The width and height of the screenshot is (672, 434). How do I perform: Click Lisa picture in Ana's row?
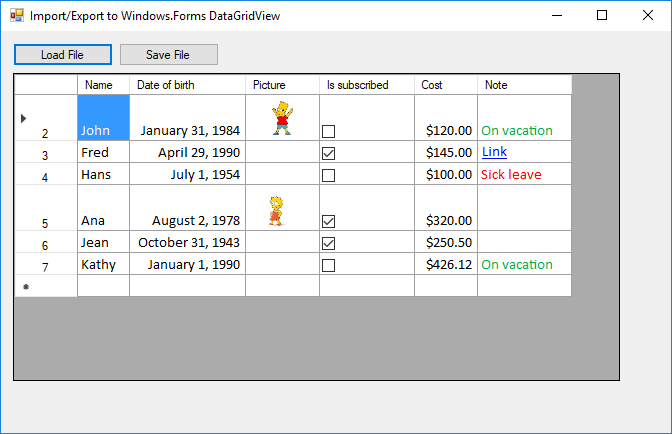[x=276, y=210]
